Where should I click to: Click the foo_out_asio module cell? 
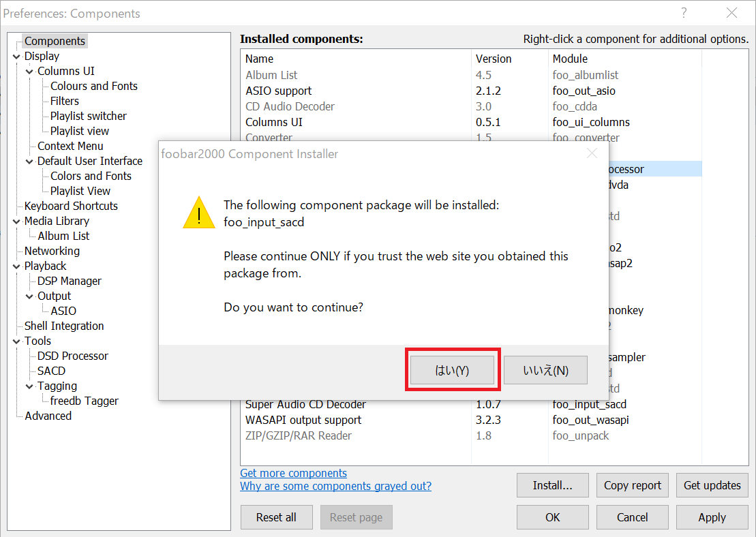coord(584,91)
